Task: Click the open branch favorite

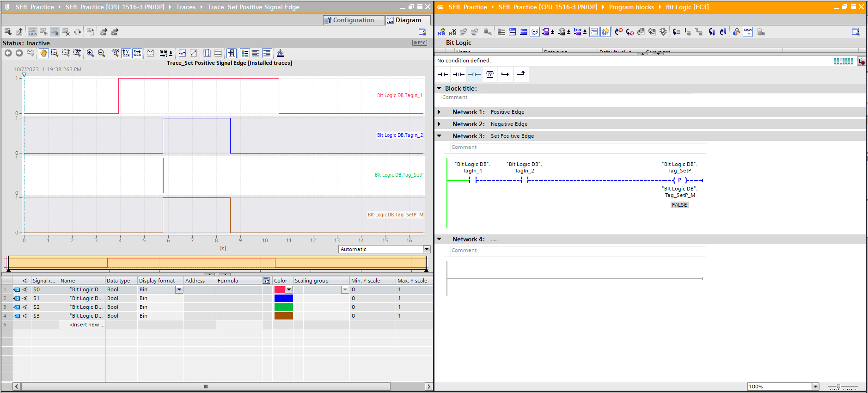Action: pyautogui.click(x=505, y=74)
